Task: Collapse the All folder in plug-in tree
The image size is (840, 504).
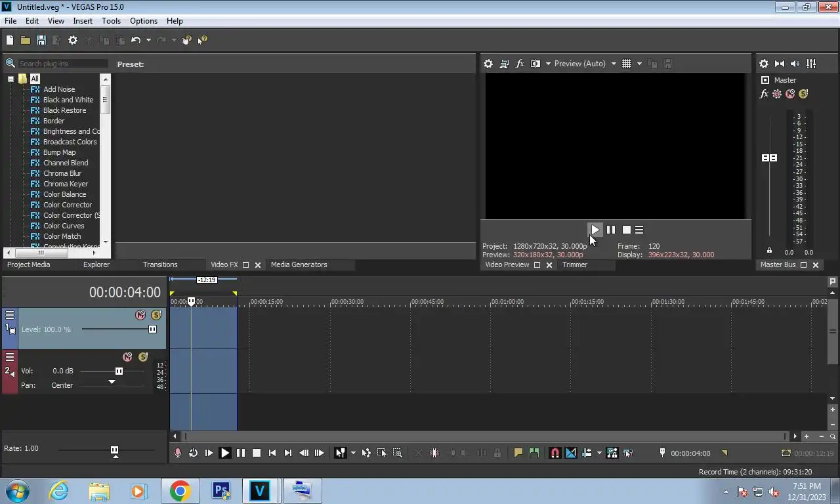Action: [10, 79]
